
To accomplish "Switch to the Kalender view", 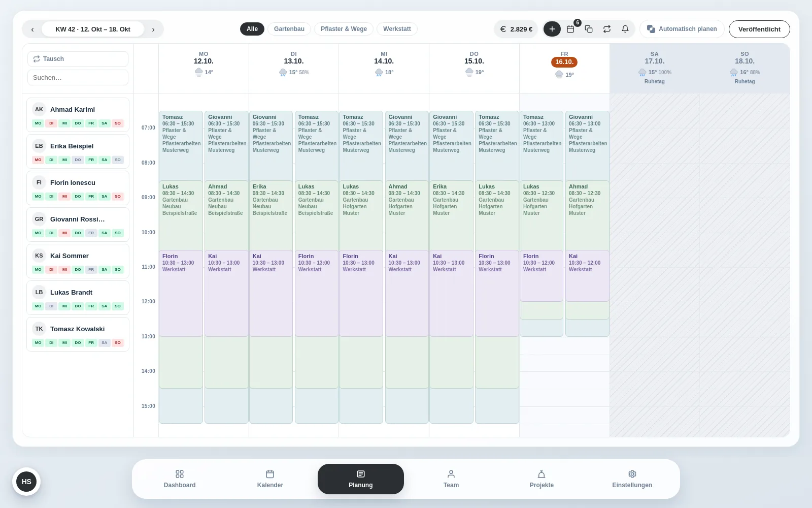I will tap(270, 479).
